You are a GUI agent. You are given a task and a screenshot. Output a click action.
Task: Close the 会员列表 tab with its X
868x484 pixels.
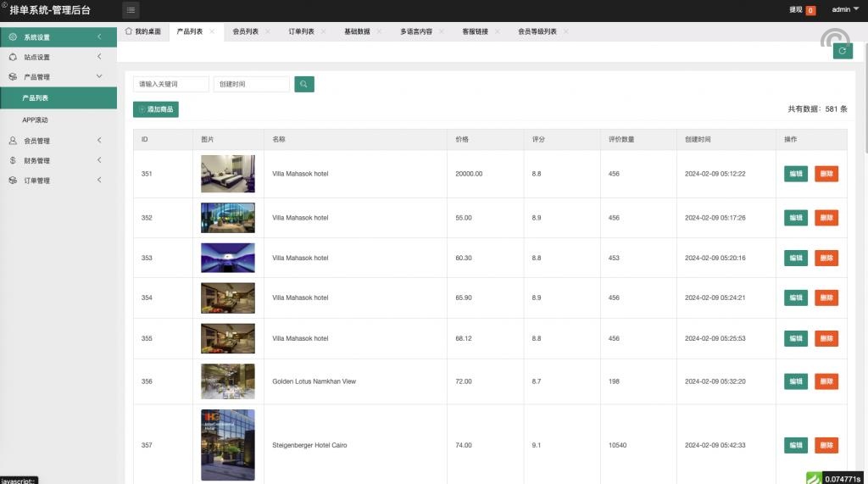point(268,31)
